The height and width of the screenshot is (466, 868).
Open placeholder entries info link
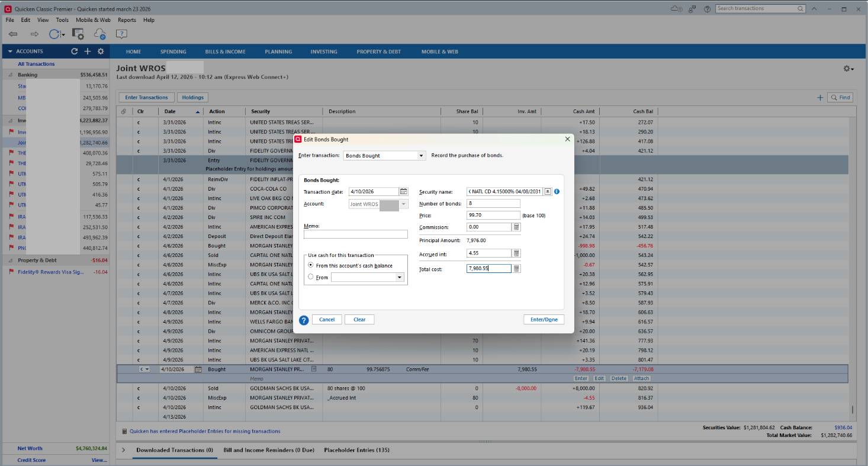(205, 431)
